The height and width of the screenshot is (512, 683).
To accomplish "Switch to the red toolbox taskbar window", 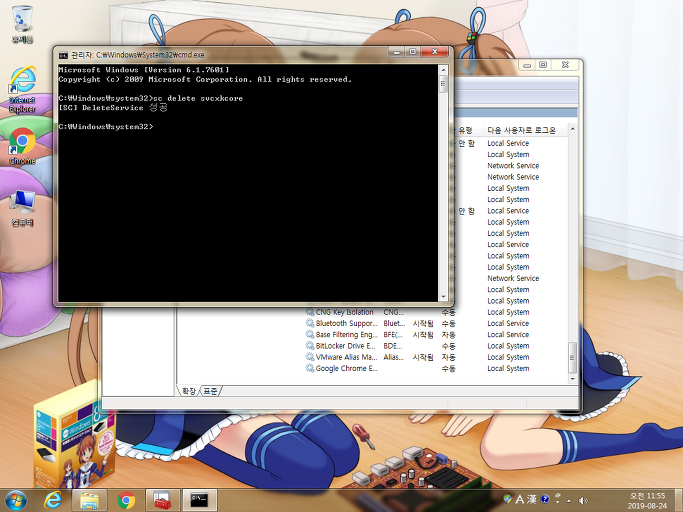I will (x=162, y=500).
